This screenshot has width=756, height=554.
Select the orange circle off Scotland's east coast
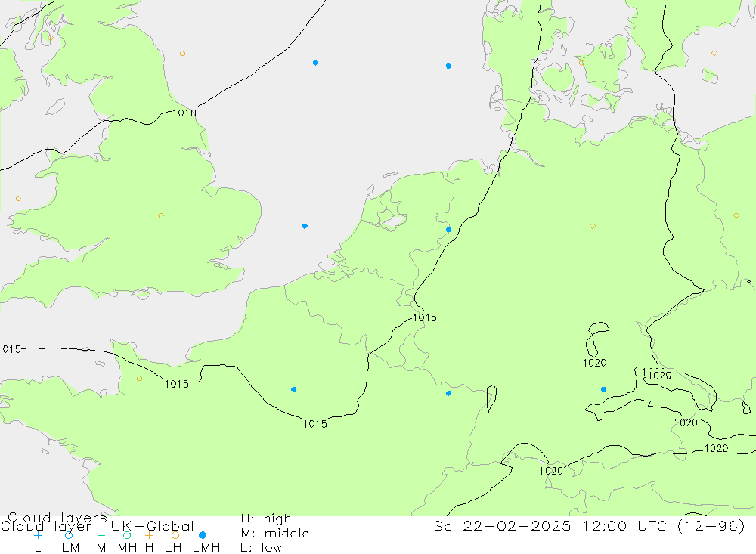tap(182, 54)
